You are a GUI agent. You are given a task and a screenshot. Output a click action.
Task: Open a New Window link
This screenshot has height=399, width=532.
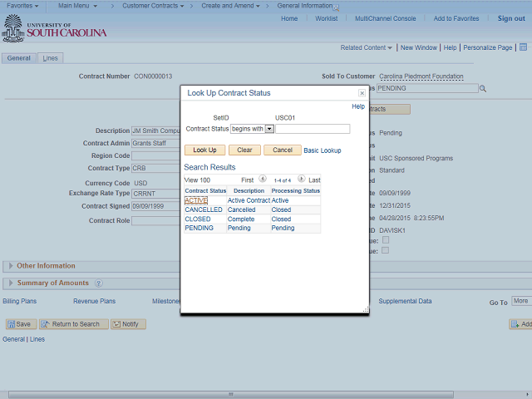[419, 47]
